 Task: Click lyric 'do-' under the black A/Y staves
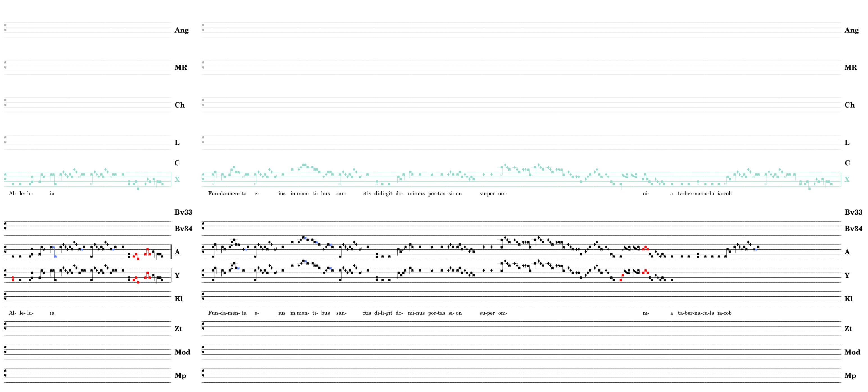click(x=399, y=313)
